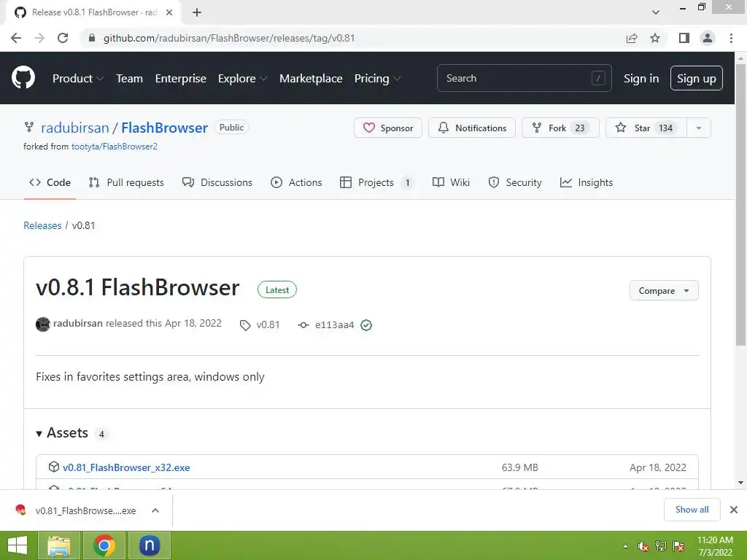The height and width of the screenshot is (560, 747).
Task: Star the FlashBrowser repository
Action: coord(646,128)
